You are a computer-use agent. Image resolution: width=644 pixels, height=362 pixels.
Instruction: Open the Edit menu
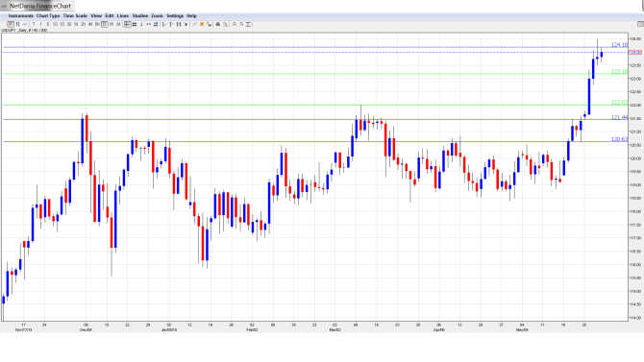point(110,15)
